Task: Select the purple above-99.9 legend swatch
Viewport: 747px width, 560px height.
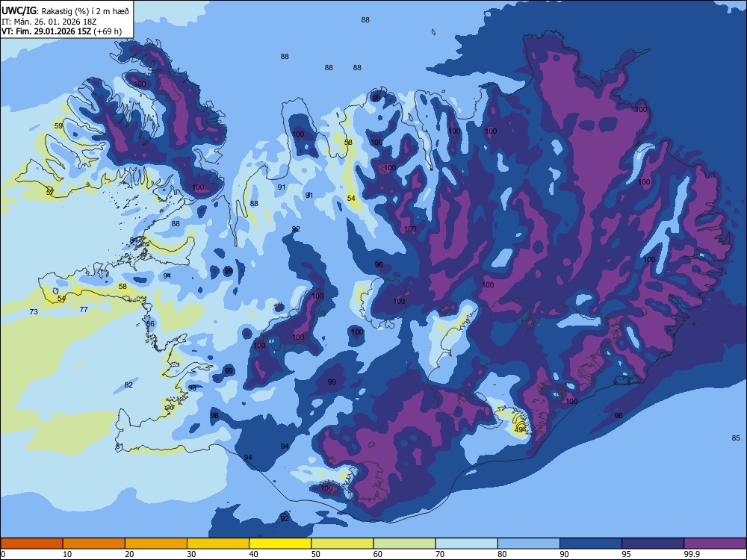Action: coord(715,544)
